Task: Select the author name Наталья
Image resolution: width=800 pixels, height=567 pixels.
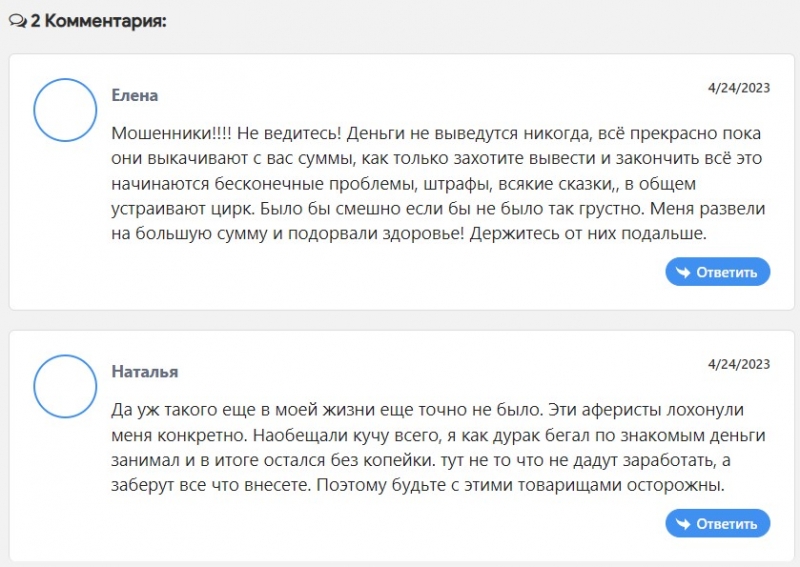Action: (x=145, y=372)
